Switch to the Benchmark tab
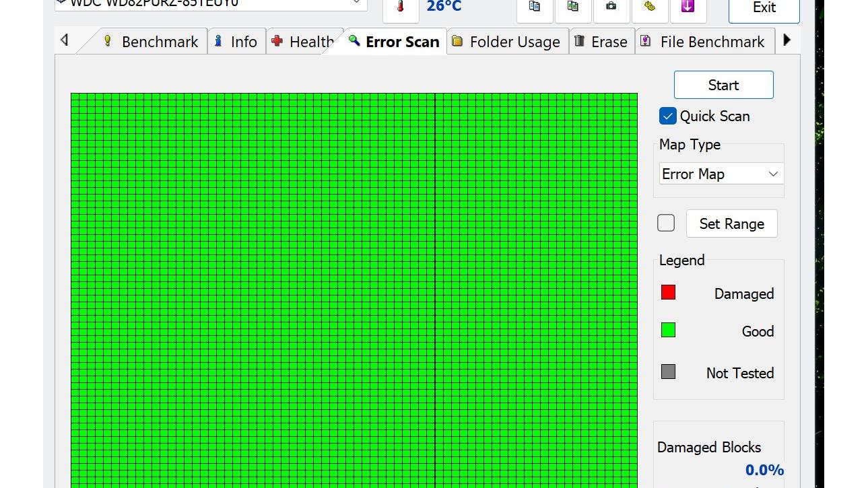Screen dimensions: 868x488 coord(151,42)
